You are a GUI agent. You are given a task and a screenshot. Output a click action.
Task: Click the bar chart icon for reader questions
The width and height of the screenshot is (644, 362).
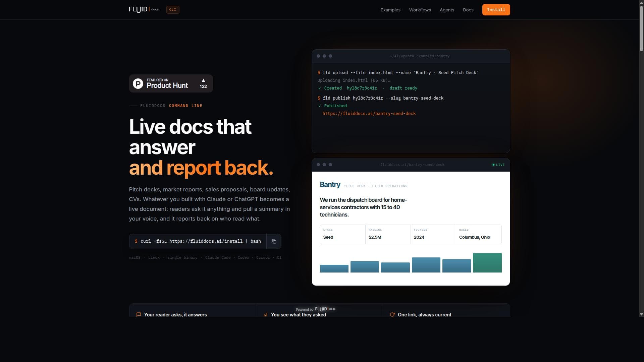coord(265,315)
